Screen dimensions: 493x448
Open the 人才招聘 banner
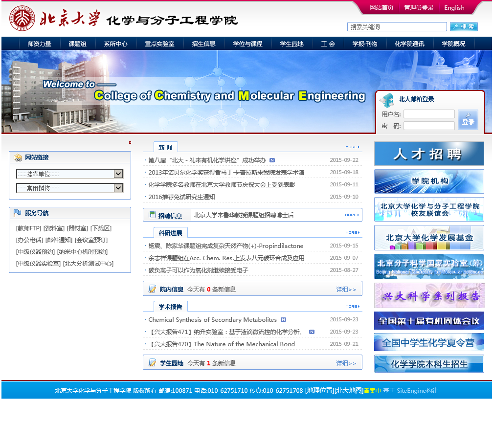(429, 154)
